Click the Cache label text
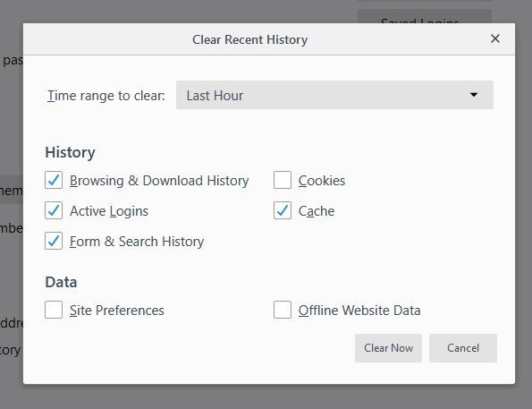This screenshot has width=532, height=409. coord(317,211)
